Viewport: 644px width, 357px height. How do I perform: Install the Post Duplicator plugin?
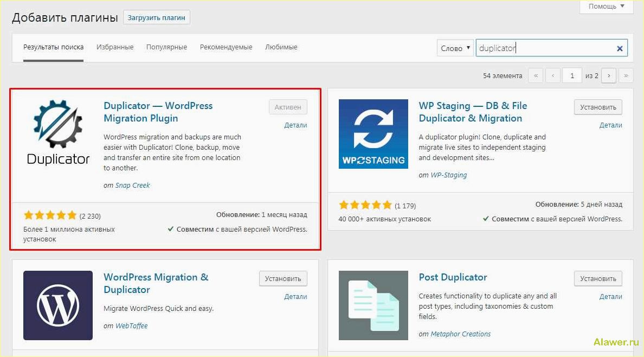(598, 278)
